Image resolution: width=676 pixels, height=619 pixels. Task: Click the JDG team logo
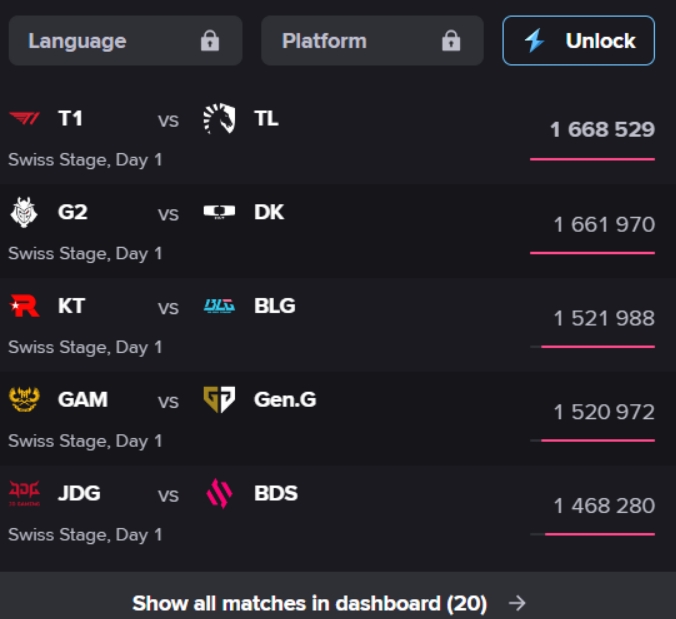(23, 494)
